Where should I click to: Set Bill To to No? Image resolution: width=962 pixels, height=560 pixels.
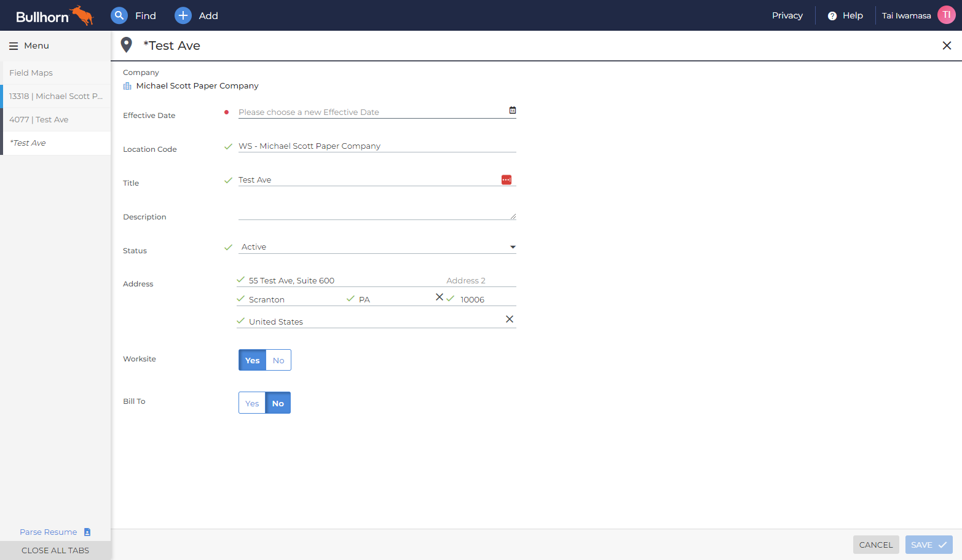point(278,403)
